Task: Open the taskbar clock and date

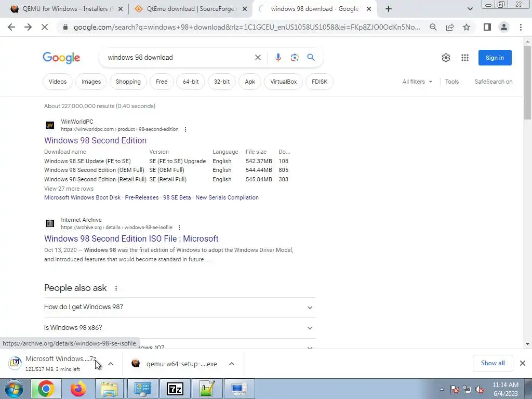Action: (x=505, y=389)
